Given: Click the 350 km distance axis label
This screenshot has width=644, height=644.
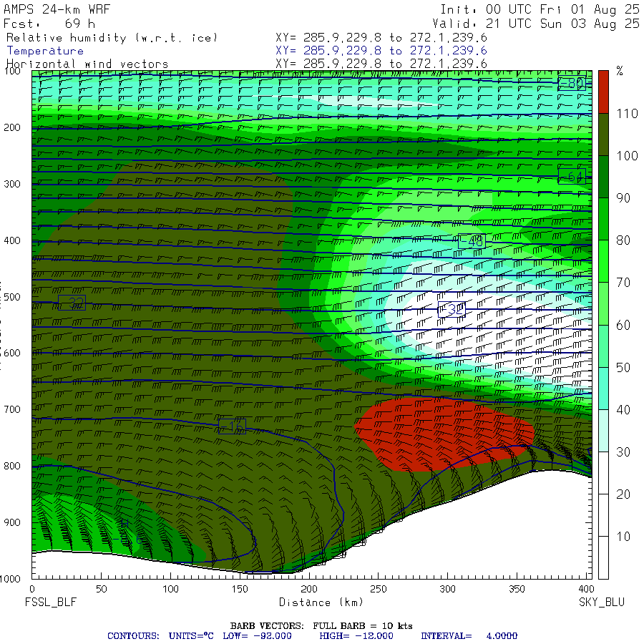Looking at the screenshot, I should click(517, 589).
